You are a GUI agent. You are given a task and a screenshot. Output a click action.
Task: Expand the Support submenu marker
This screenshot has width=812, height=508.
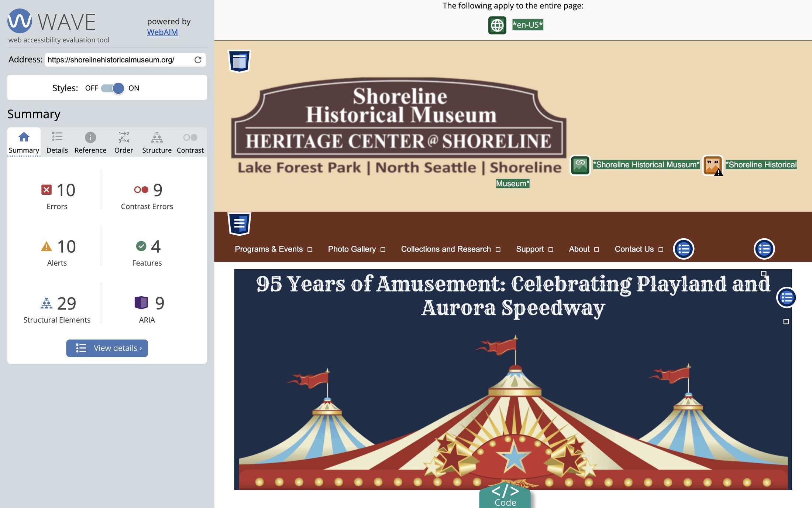[x=551, y=249]
